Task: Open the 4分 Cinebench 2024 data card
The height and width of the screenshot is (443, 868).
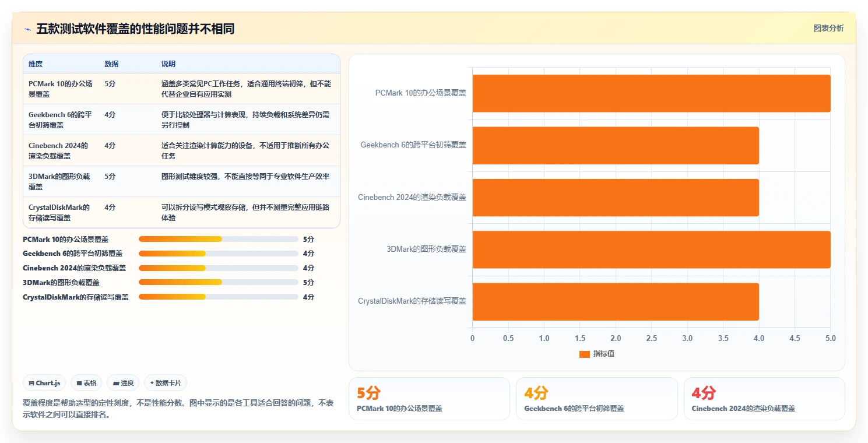Action: tap(764, 399)
